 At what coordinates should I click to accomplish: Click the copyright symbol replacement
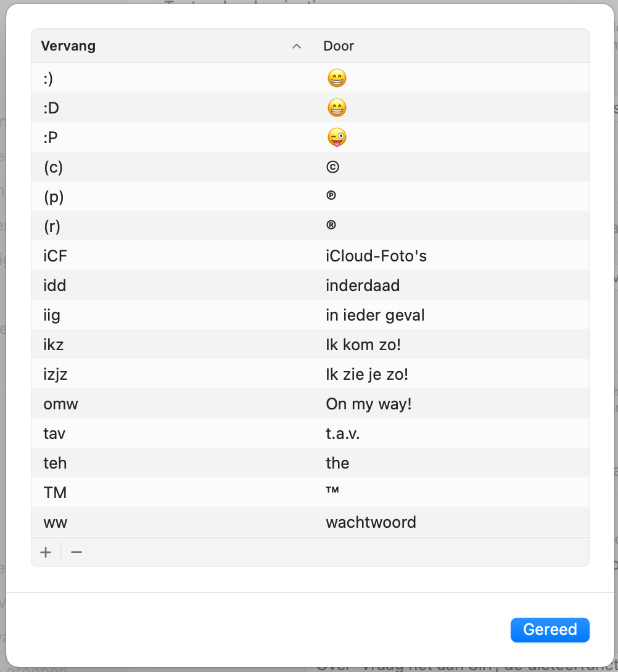pos(332,166)
